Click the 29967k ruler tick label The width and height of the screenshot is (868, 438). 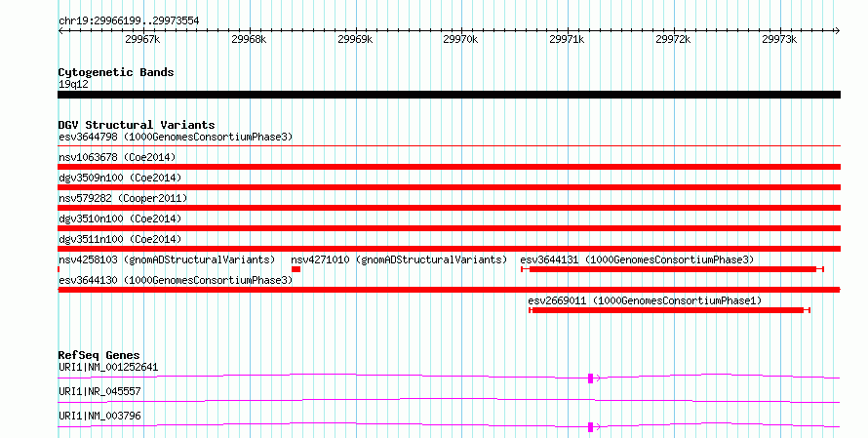point(142,39)
